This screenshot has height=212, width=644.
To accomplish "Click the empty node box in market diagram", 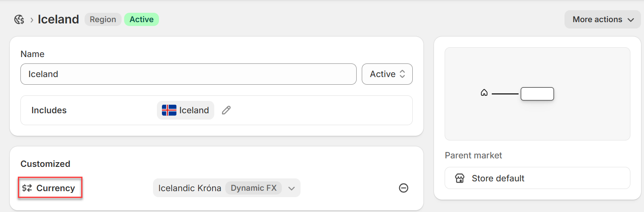I will [x=537, y=94].
